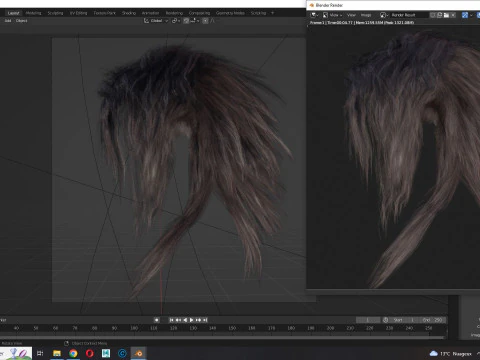Image resolution: width=480 pixels, height=360 pixels.
Task: Click frame 120 on the timeline ruler
Action: [x=173, y=328]
